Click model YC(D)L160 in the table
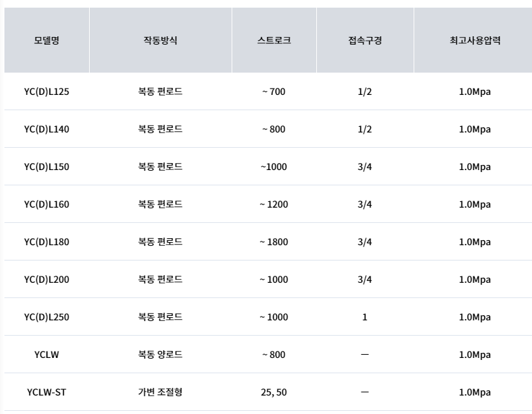Screen dimensions: 532x414 tap(46, 204)
